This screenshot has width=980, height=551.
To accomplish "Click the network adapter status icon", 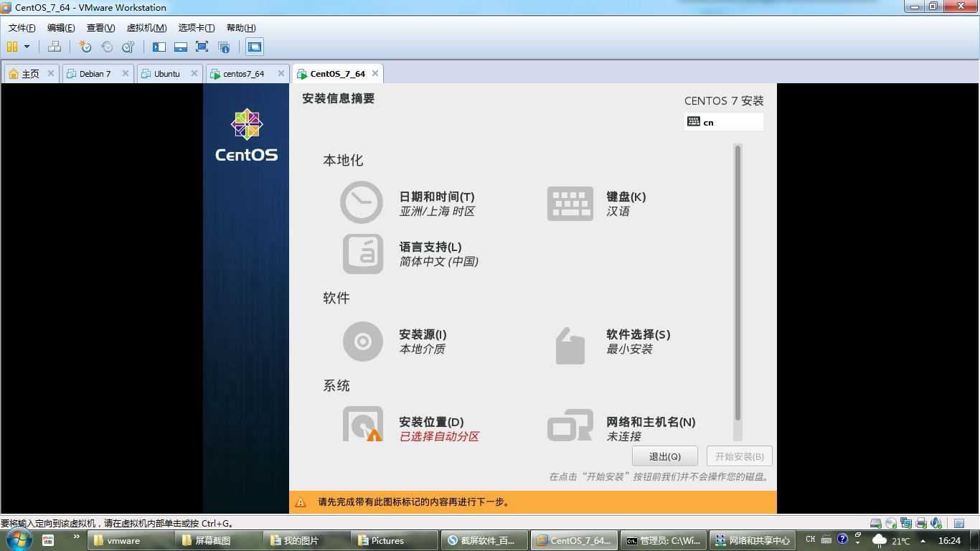I will click(x=906, y=523).
